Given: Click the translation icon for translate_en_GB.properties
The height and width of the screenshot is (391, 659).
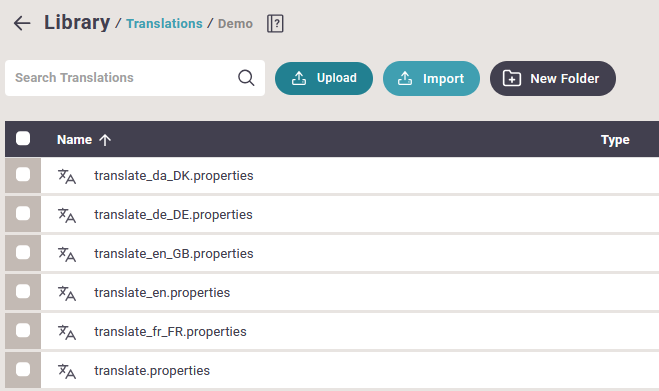Looking at the screenshot, I should [67, 254].
